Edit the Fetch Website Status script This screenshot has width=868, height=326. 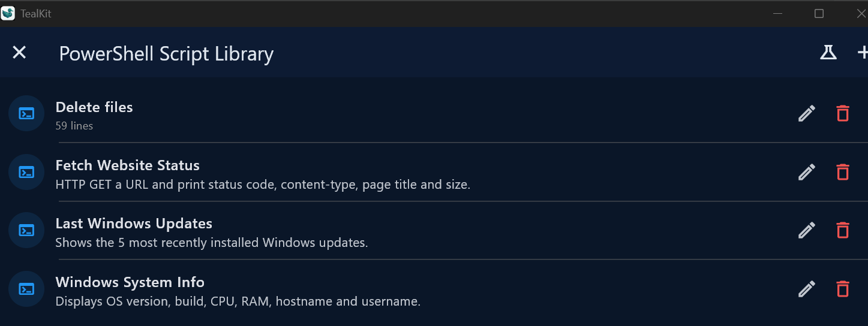point(807,172)
